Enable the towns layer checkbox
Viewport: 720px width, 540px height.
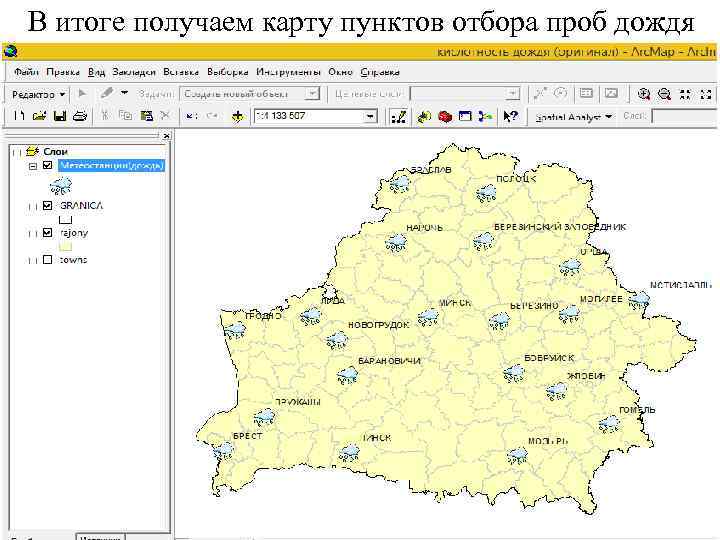click(x=48, y=260)
